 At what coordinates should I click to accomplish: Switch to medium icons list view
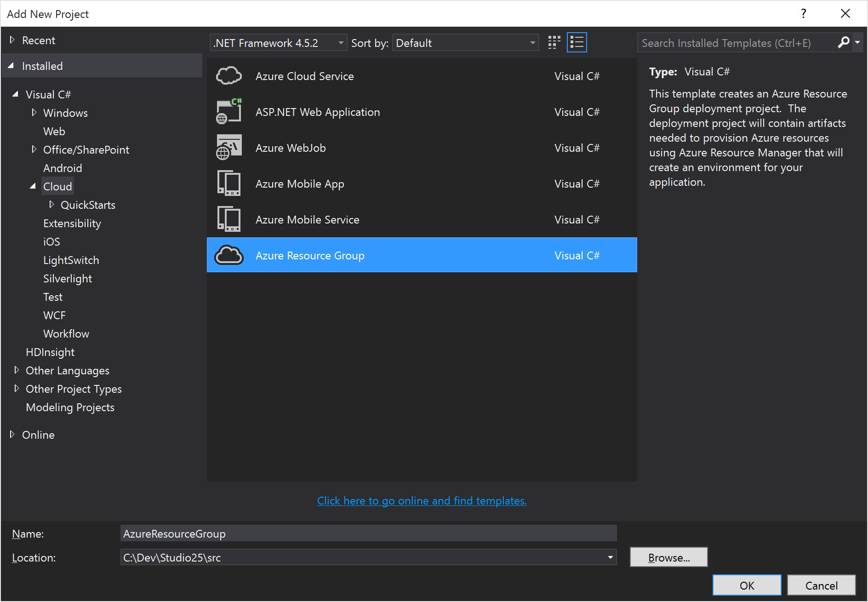click(x=577, y=43)
